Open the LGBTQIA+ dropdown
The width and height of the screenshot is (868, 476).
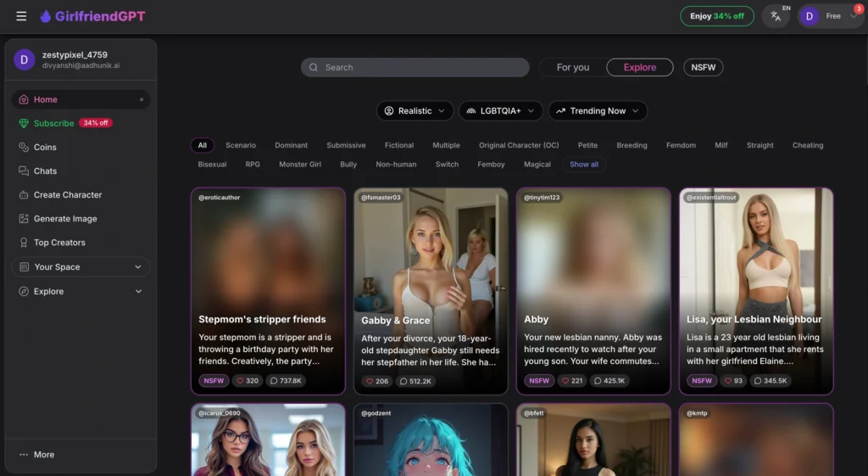coord(500,111)
